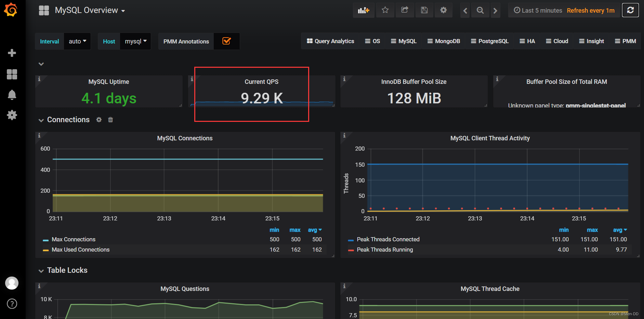Sort MySQL Connections legend by max
The image size is (644, 319).
tap(295, 230)
